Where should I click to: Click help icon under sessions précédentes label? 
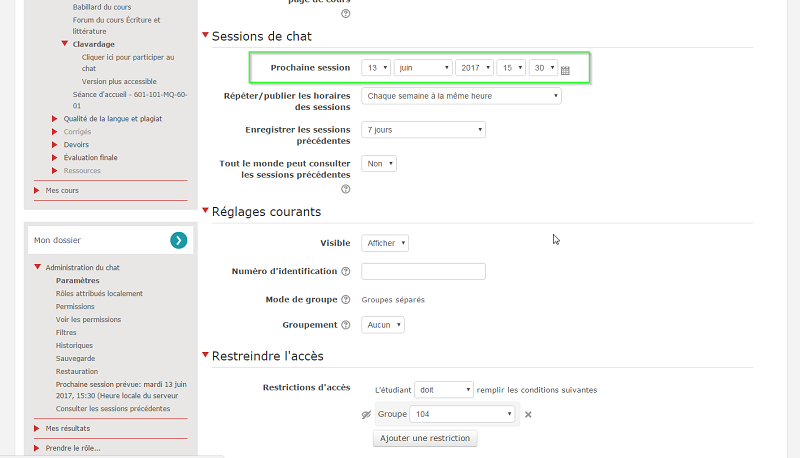tap(346, 189)
